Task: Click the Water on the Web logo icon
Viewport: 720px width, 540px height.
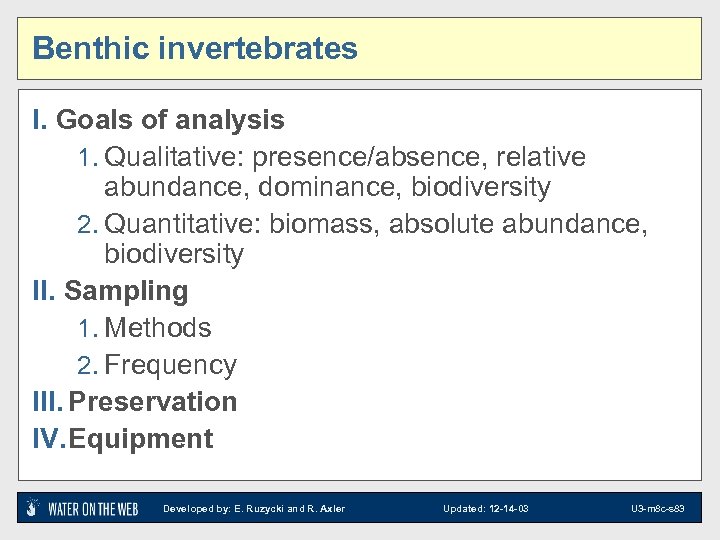Action: (33, 508)
